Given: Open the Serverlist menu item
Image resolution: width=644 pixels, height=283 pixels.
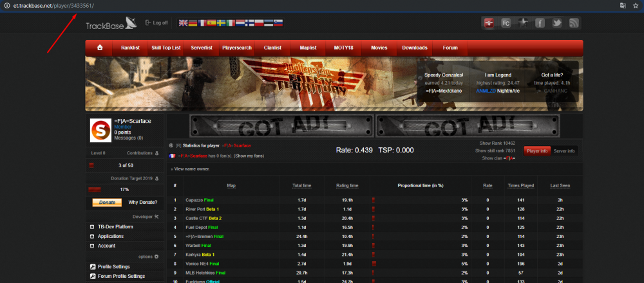Looking at the screenshot, I should point(201,48).
